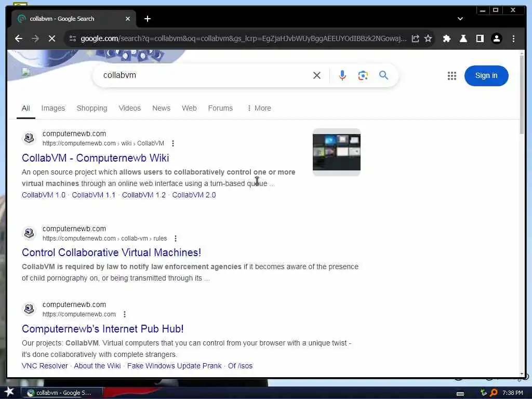Screen dimensions: 532x399
Task: Open the CollabVM 2.0 sitelink
Action: 194,195
